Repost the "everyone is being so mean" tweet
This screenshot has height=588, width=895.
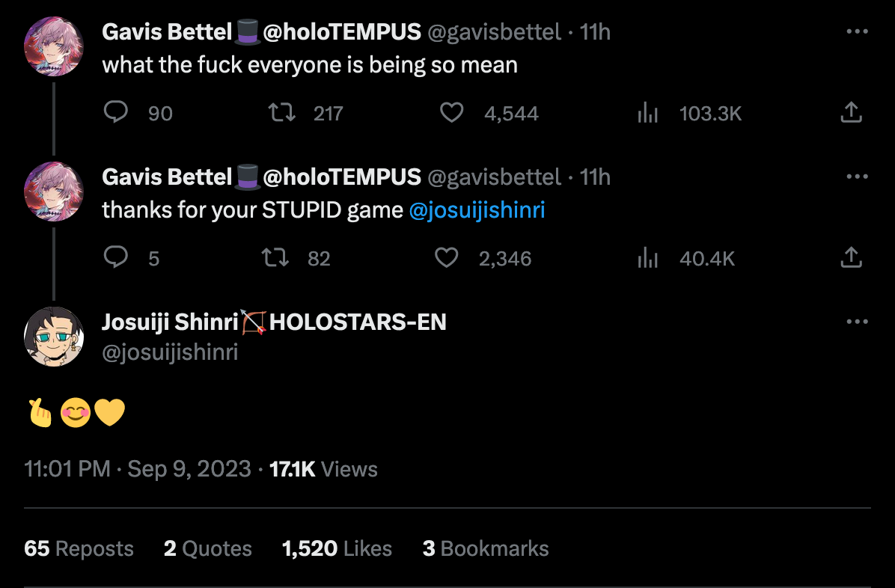(282, 113)
